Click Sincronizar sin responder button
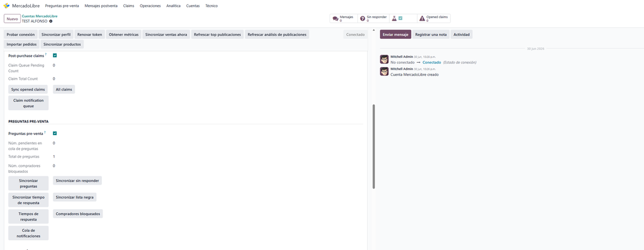Screen dimensions: 644x250 pyautogui.click(x=77, y=181)
